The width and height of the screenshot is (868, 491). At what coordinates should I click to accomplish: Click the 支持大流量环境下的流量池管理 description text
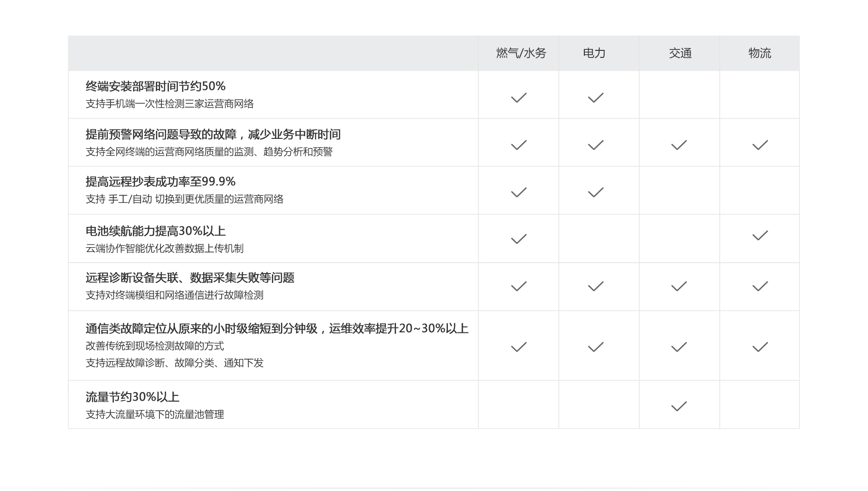coord(155,415)
